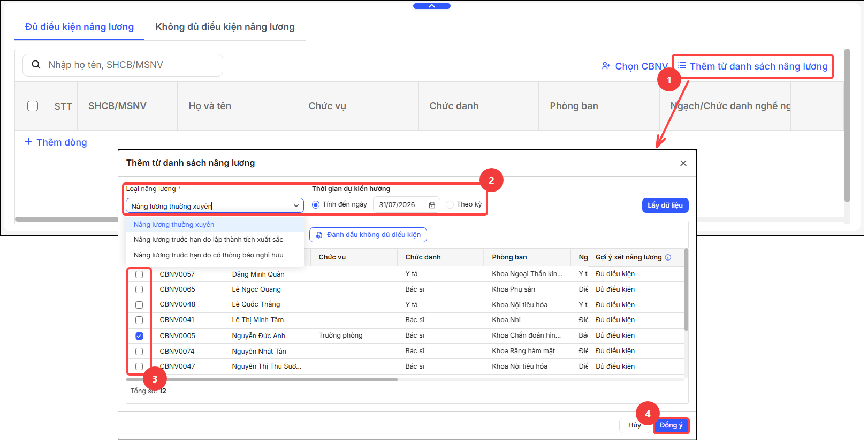Click the Lấy dữ liệu button
The image size is (868, 443).
(x=665, y=205)
